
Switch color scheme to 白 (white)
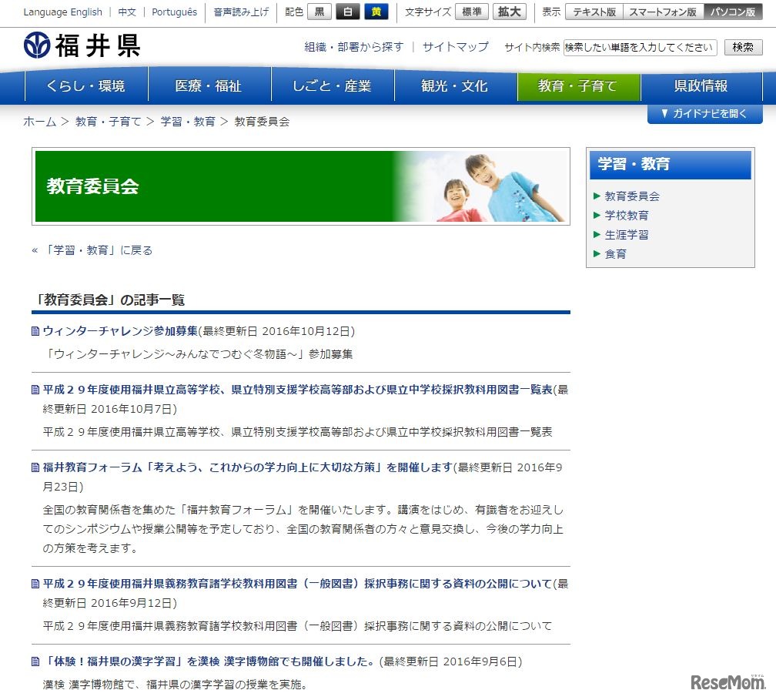[x=347, y=12]
